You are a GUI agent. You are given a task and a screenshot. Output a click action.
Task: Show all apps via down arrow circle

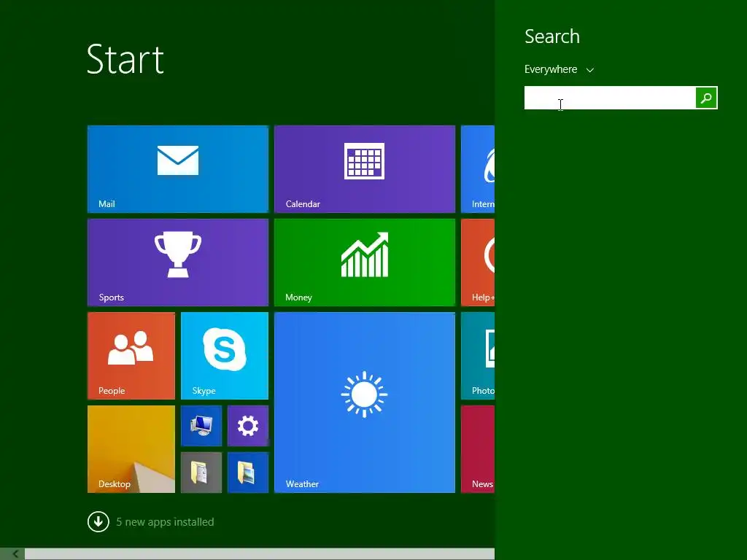98,522
